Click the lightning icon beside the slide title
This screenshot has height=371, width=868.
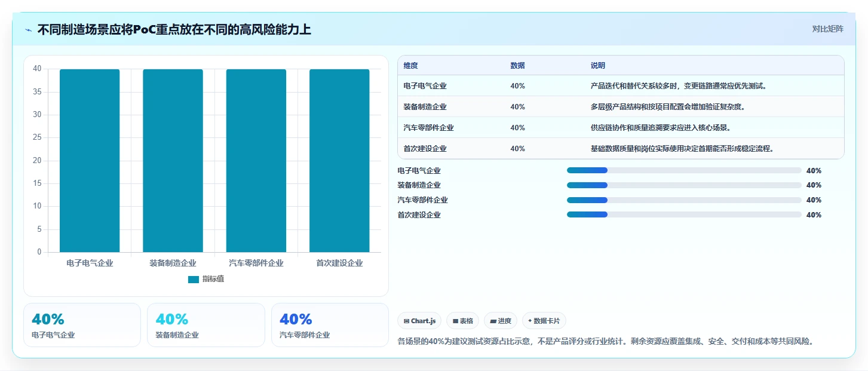point(29,30)
